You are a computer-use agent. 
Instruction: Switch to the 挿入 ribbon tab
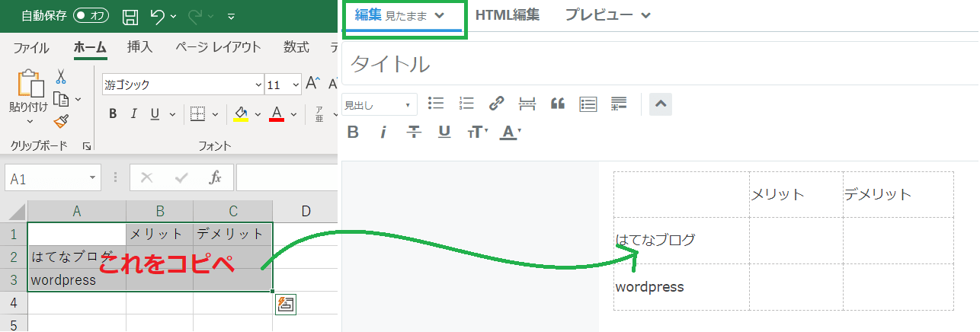139,47
